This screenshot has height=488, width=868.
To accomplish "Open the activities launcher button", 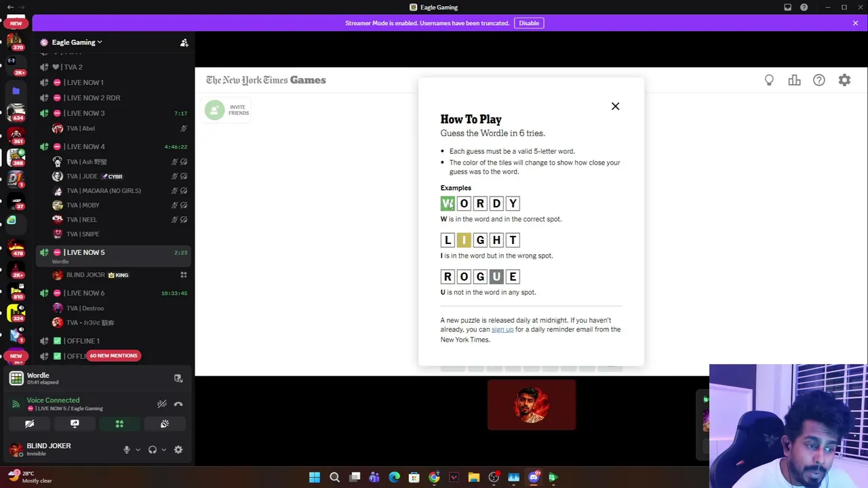I will (x=119, y=424).
